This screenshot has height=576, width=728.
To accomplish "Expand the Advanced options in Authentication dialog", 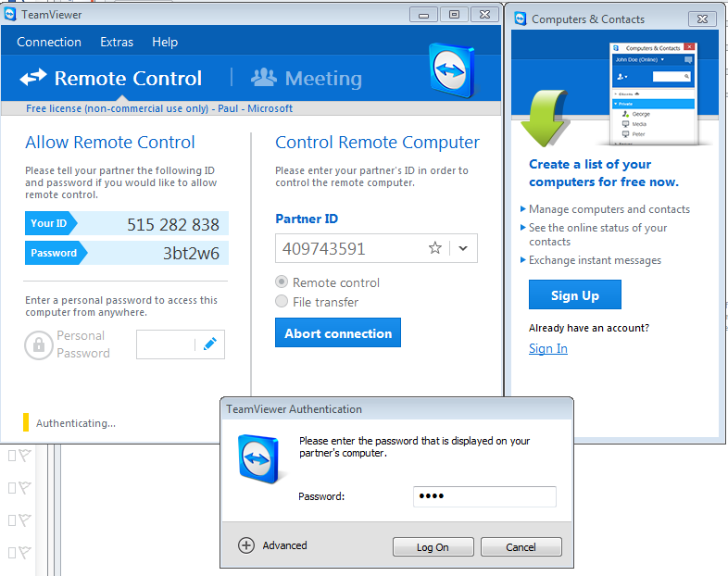I will (272, 545).
